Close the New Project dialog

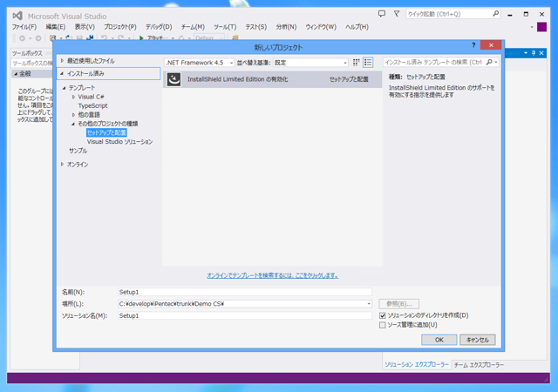click(x=491, y=45)
